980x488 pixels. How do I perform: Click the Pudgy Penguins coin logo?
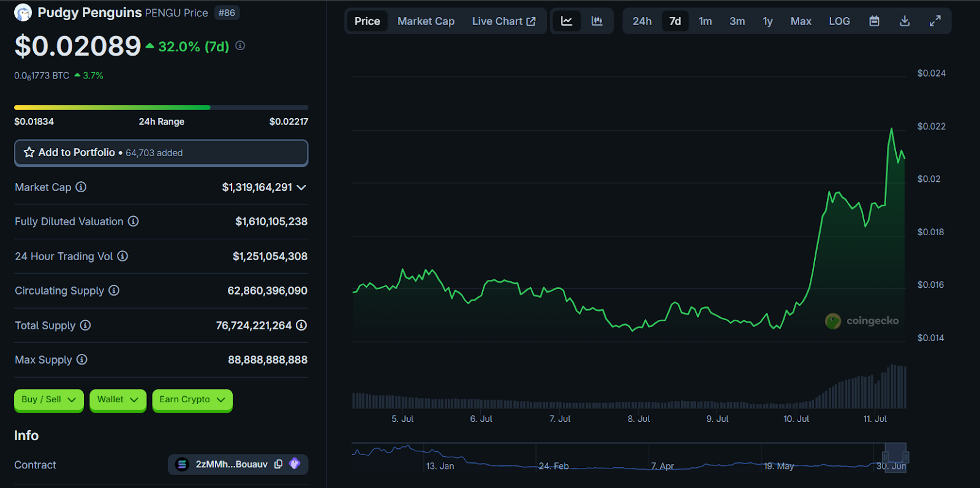[x=23, y=13]
